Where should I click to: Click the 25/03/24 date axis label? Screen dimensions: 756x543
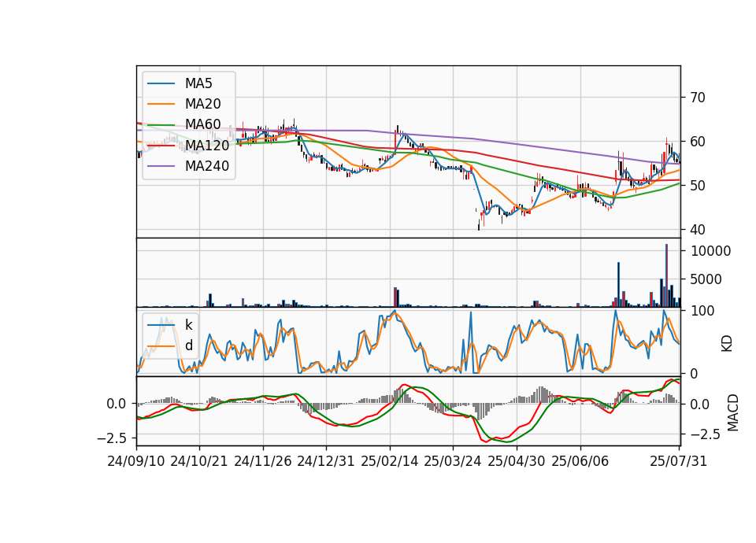pos(453,461)
